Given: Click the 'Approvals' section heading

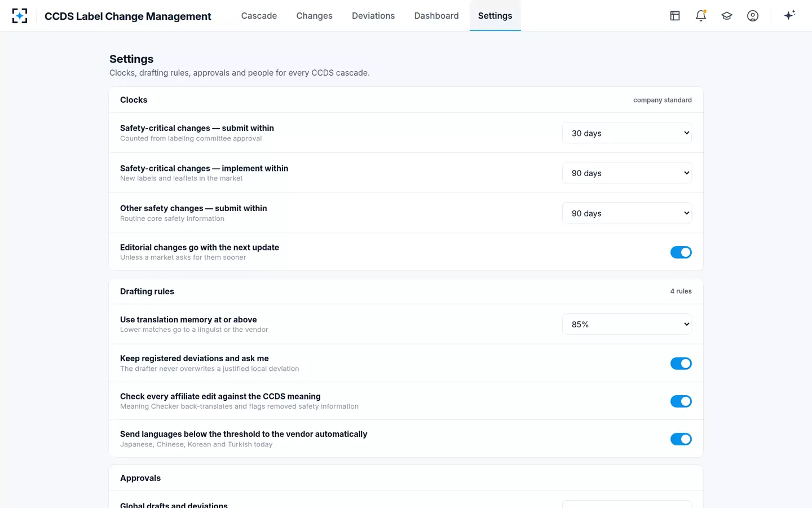Looking at the screenshot, I should tap(140, 478).
